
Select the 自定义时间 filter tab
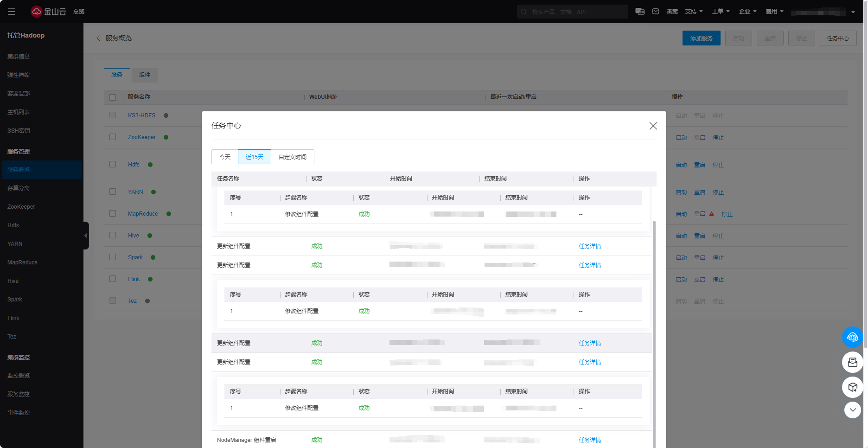click(293, 157)
